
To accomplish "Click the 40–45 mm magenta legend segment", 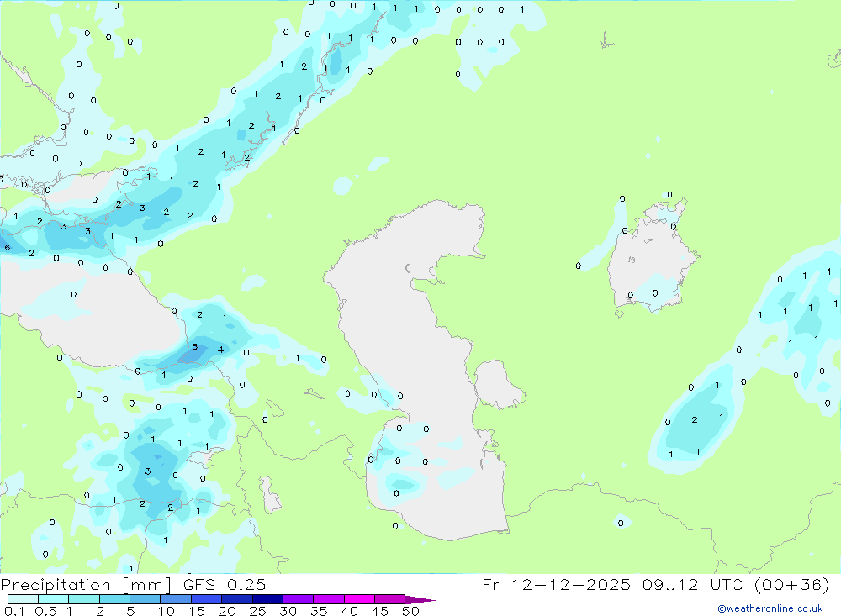I will [359, 599].
